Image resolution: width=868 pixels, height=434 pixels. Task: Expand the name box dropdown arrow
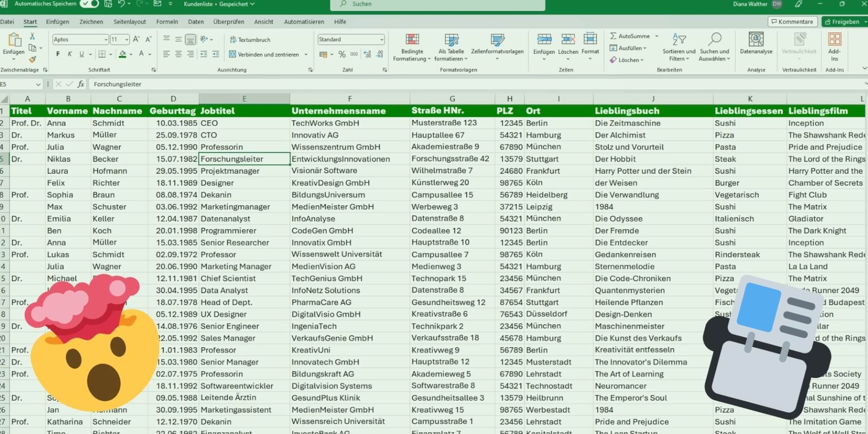pyautogui.click(x=38, y=85)
